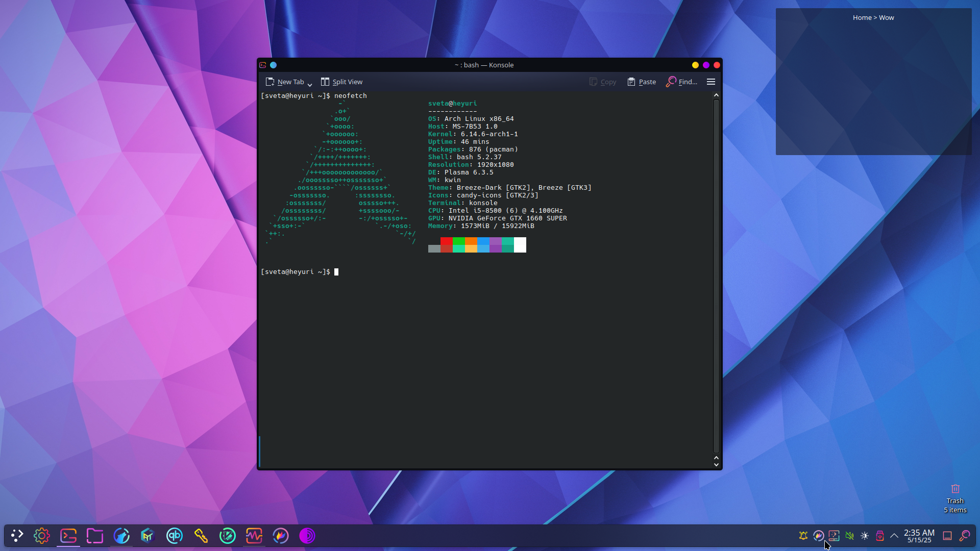Click the 'Shell: bash 5.2.37' line

[x=465, y=157]
